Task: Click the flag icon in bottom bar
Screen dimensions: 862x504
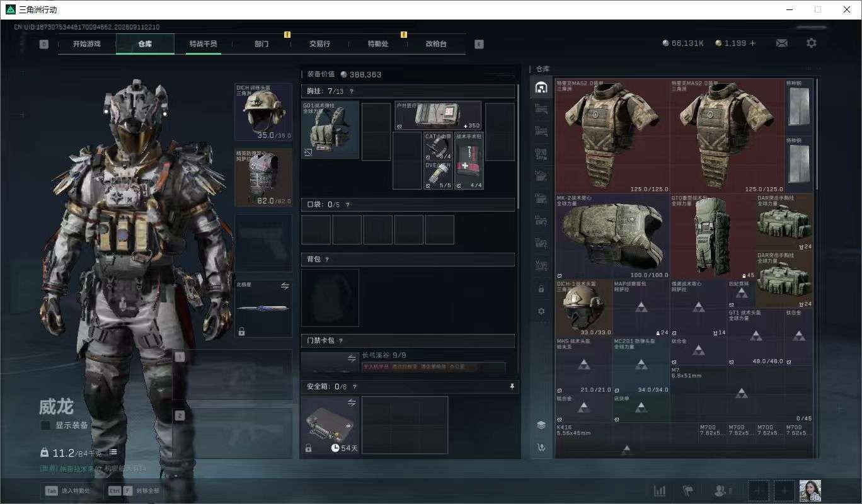Action: click(x=688, y=491)
